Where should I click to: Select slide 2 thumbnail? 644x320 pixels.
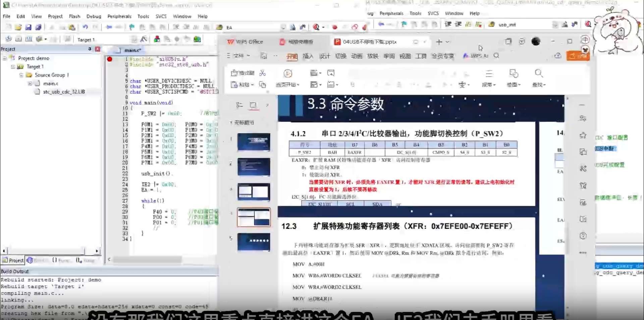pyautogui.click(x=254, y=167)
